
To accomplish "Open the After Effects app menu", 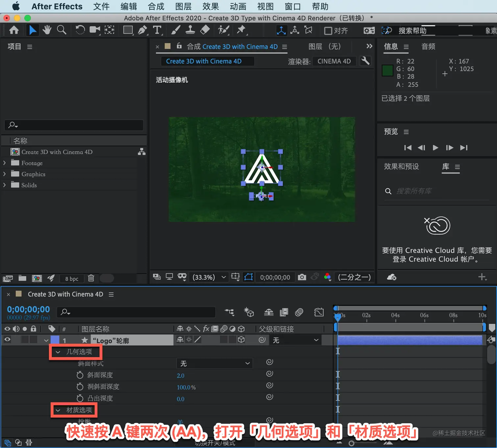I will pos(57,6).
